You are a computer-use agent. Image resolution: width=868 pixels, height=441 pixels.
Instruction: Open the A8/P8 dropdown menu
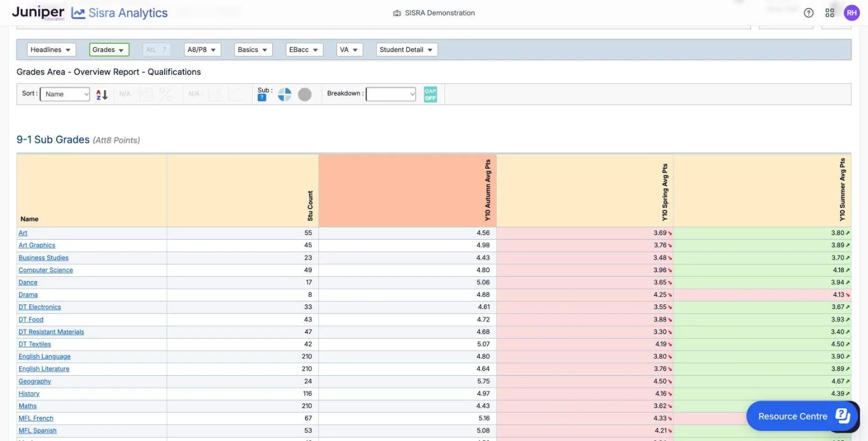click(203, 49)
